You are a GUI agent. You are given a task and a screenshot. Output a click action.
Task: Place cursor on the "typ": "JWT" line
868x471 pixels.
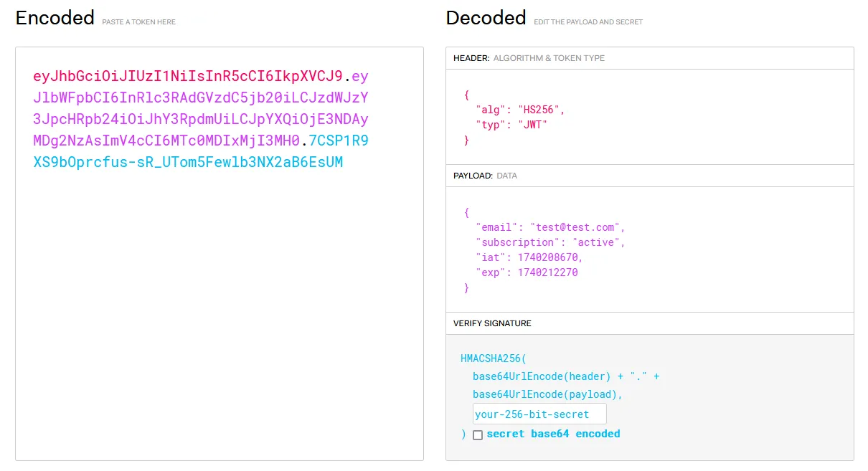pyautogui.click(x=511, y=125)
